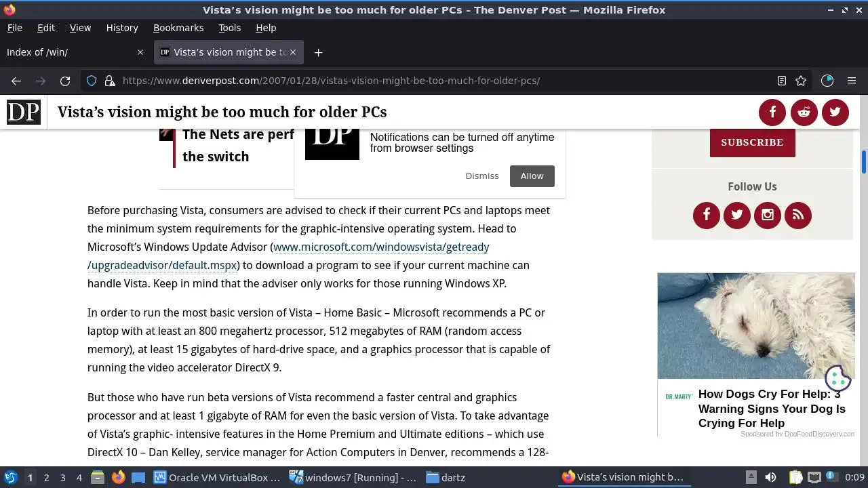Viewport: 868px width, 488px height.
Task: Open the volume control in system tray
Action: point(770,477)
